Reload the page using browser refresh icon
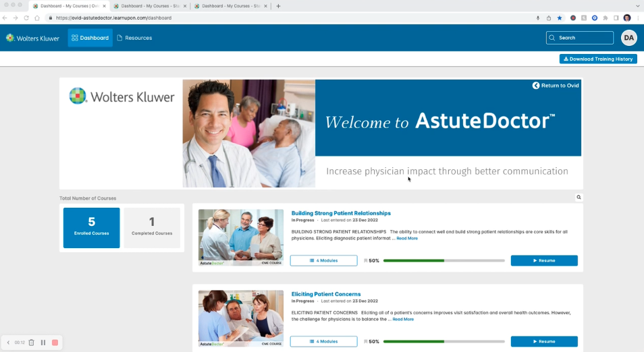 click(26, 18)
